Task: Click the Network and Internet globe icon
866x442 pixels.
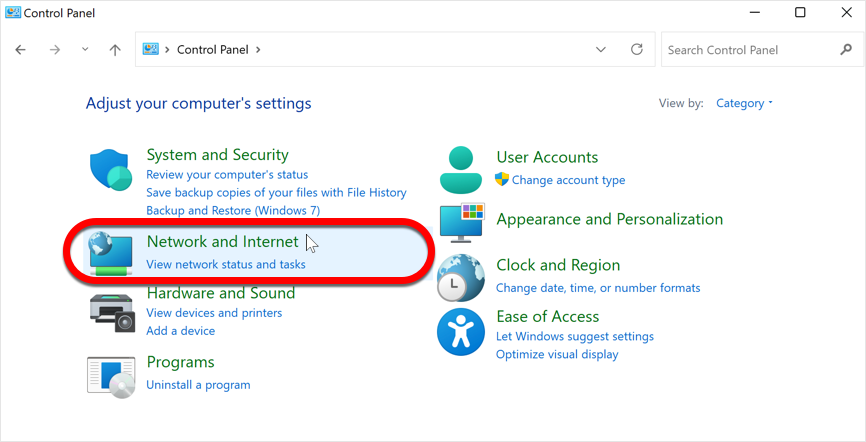Action: click(x=110, y=254)
